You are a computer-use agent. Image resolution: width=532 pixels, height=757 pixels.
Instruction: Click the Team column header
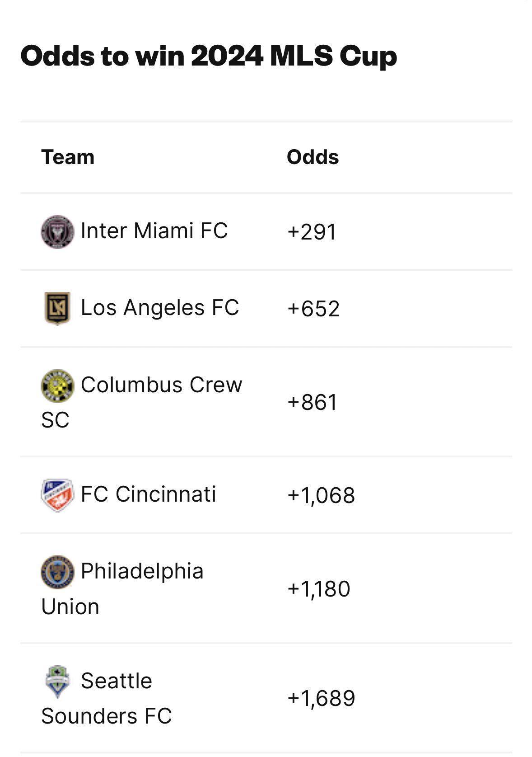[68, 157]
